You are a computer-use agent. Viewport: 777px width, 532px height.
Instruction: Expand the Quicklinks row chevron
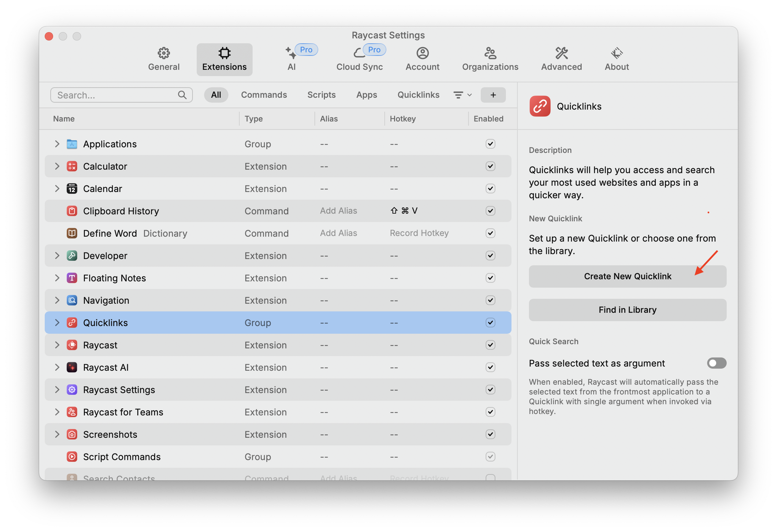(x=57, y=323)
